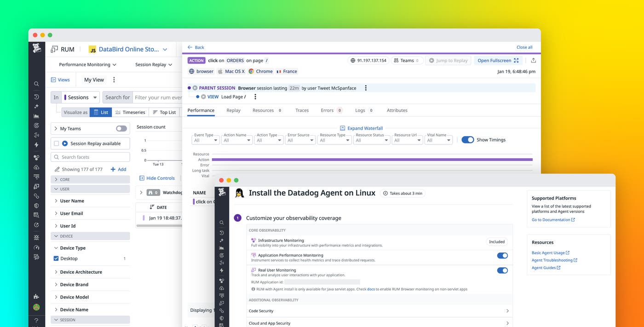The height and width of the screenshot is (327, 644).
Task: Expand the User Name facet
Action: pyautogui.click(x=72, y=201)
